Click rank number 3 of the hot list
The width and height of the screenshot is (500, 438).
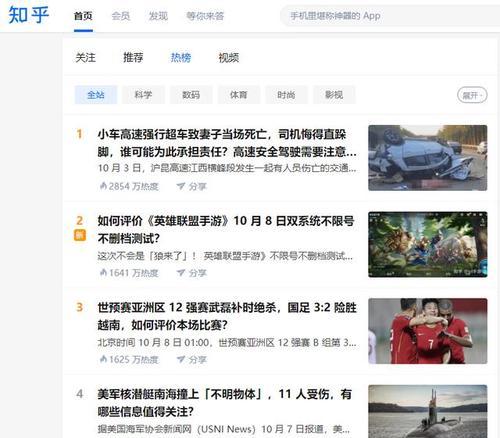pyautogui.click(x=79, y=307)
